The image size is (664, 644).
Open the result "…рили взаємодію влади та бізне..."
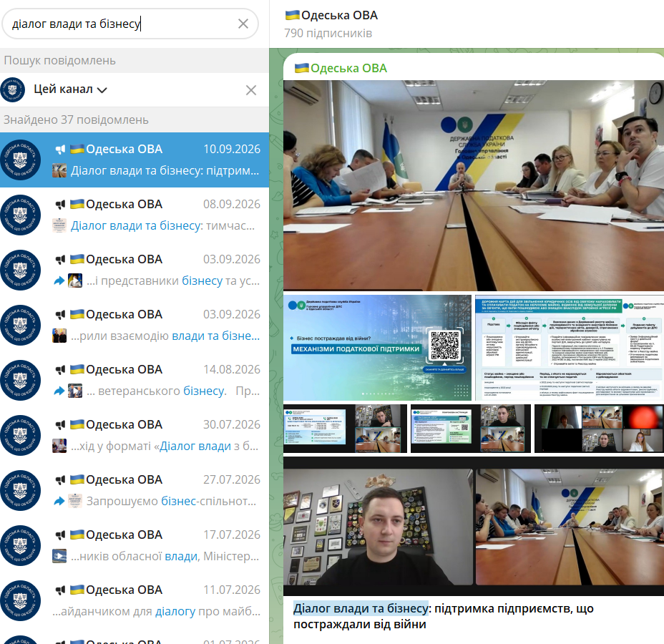click(x=135, y=325)
